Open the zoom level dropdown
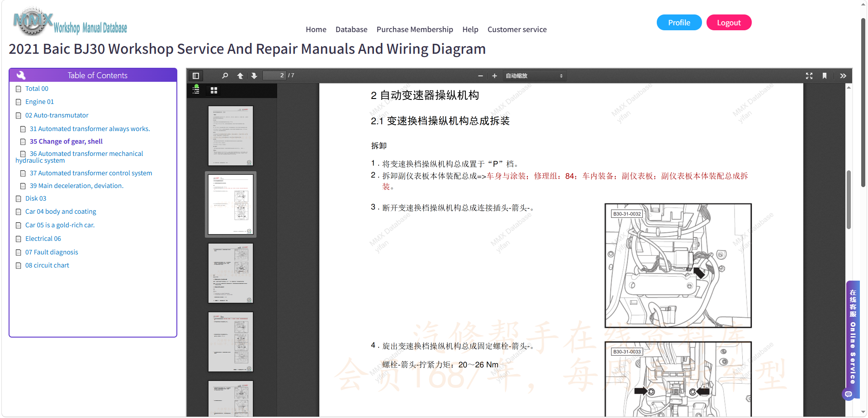868x418 pixels. click(534, 76)
